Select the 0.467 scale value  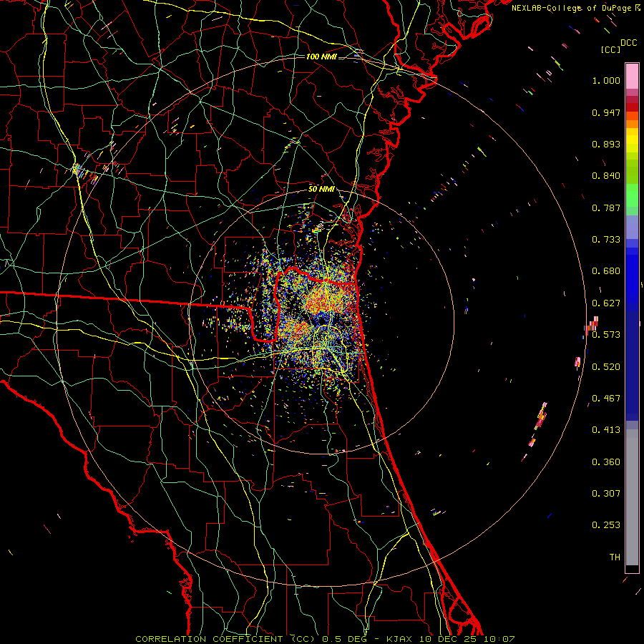pos(606,399)
